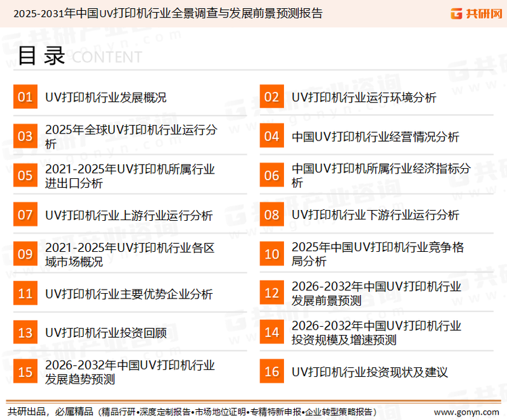Click the orange 03 number box
Screen dimensions: 507x420
pos(25,136)
